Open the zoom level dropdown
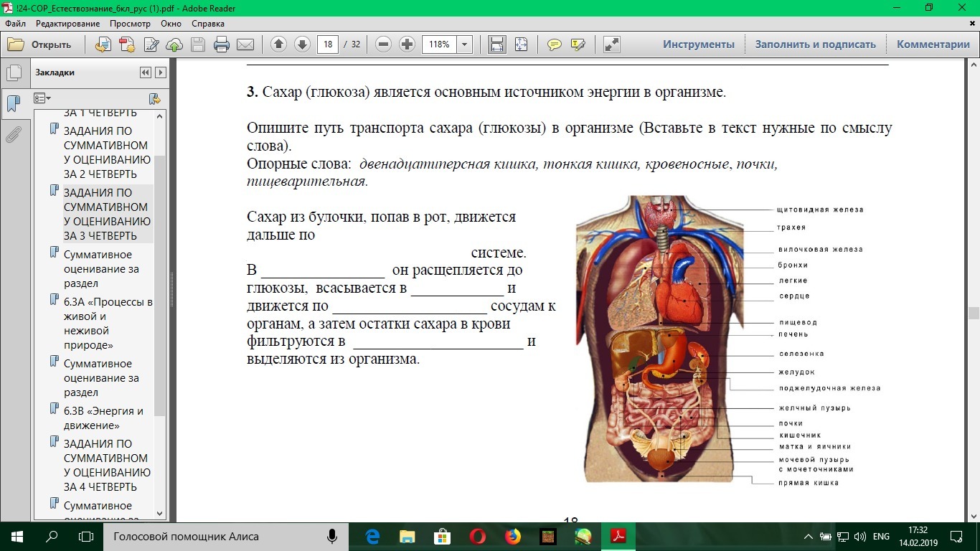The height and width of the screenshot is (551, 980). pos(465,44)
